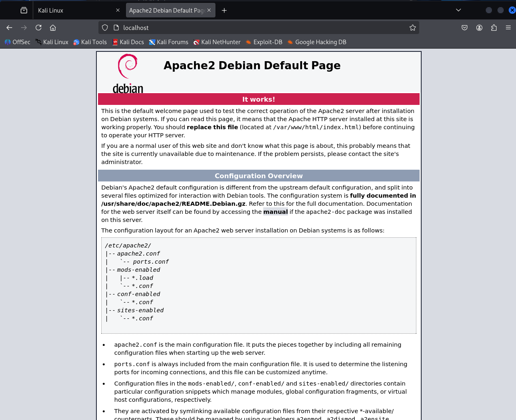The image size is (516, 420).
Task: Open a new tab with plus button
Action: pos(224,10)
